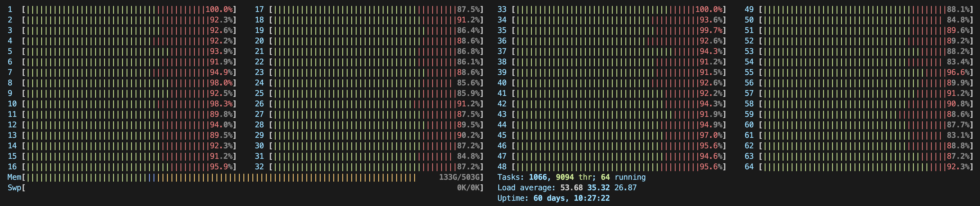Click CPU 31 value 84.8%
This screenshot has width=980, height=206.
(468, 156)
